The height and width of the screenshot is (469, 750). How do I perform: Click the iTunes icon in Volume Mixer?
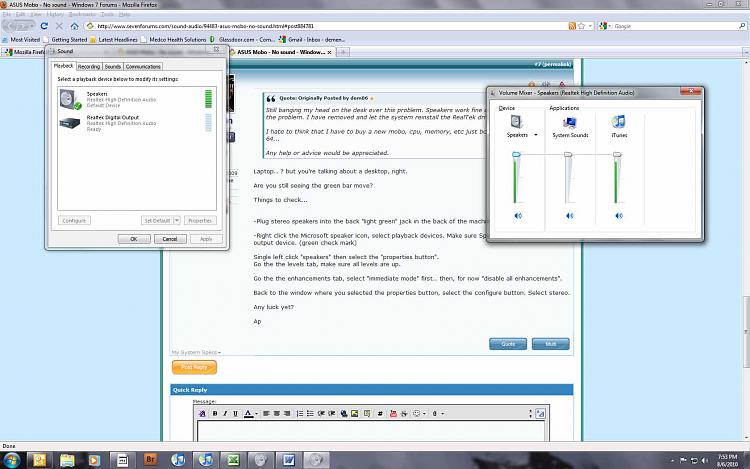click(x=618, y=122)
